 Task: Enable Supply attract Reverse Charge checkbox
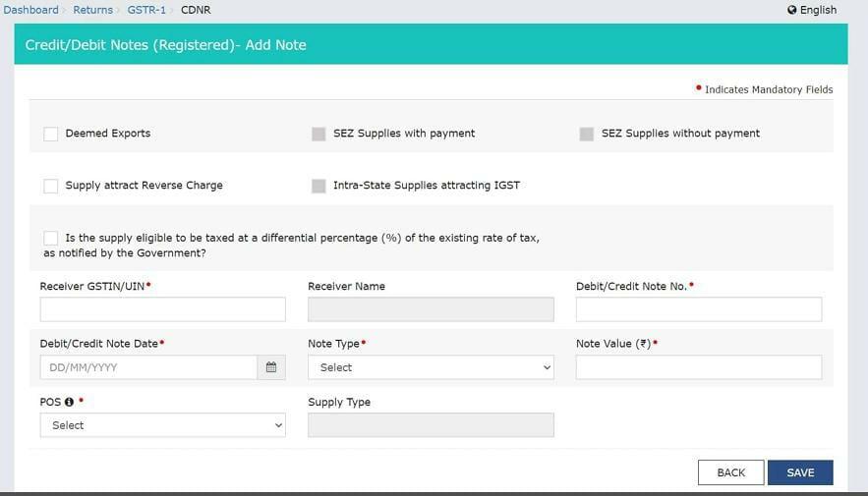[50, 186]
